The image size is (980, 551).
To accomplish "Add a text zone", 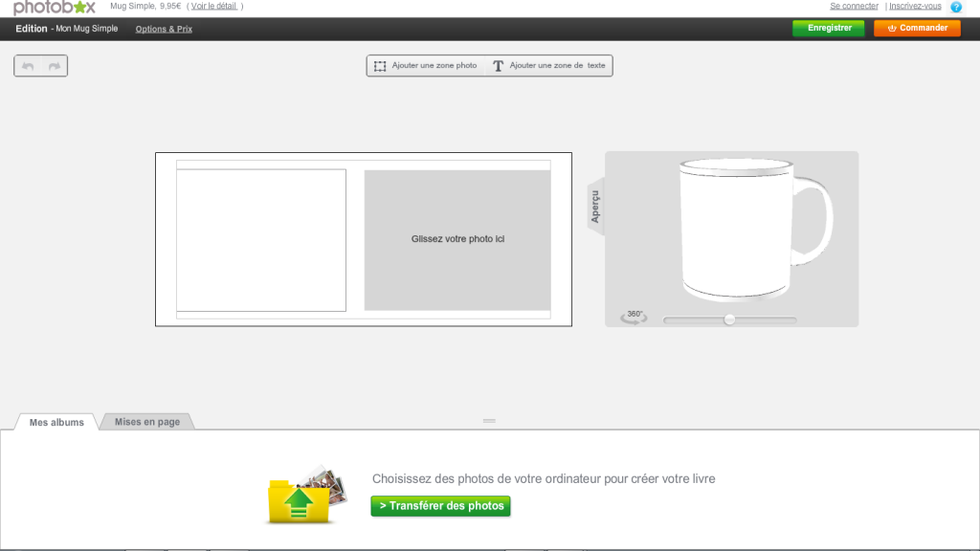I will pos(550,66).
